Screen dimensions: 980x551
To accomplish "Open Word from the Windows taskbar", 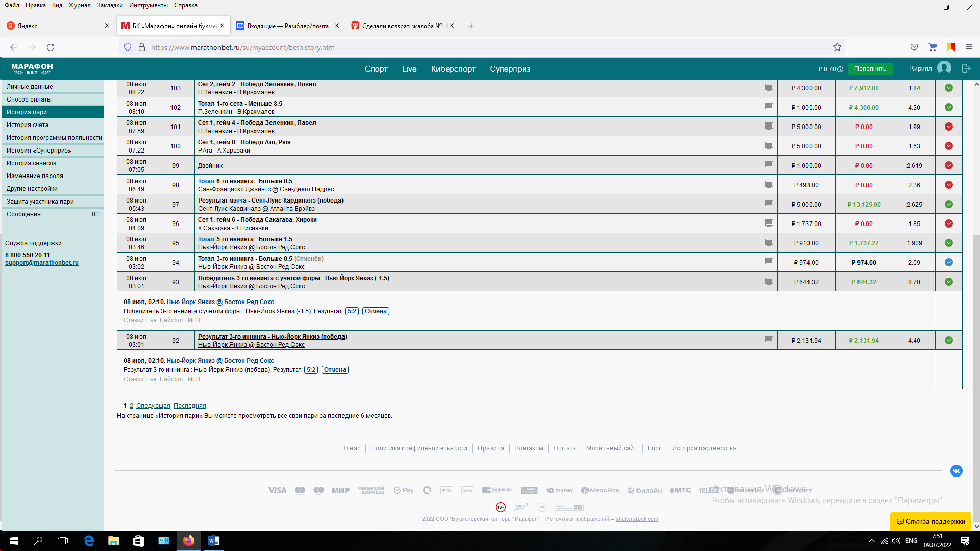I will coord(213,541).
